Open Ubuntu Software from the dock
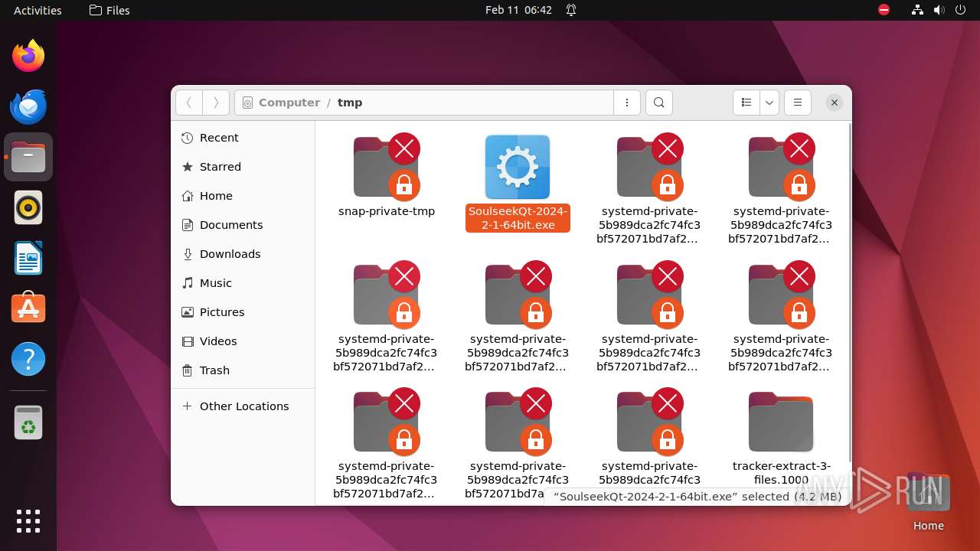This screenshot has width=980, height=551. coord(28,308)
